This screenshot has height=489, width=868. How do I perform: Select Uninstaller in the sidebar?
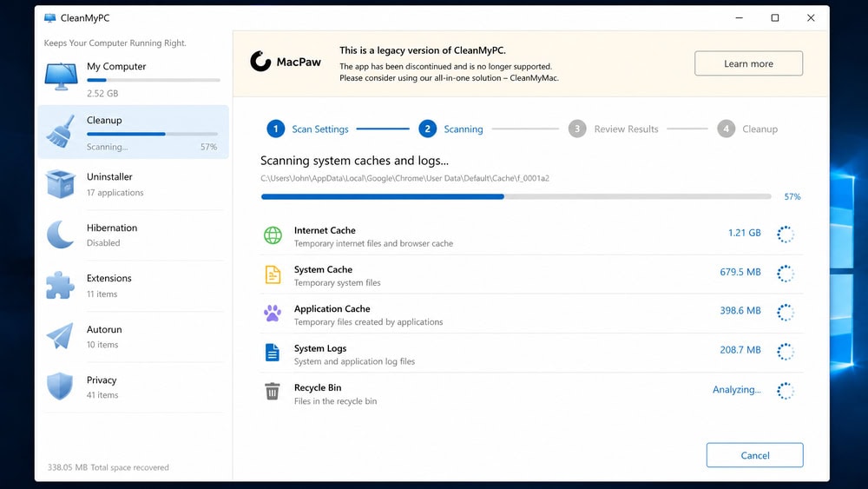point(133,184)
